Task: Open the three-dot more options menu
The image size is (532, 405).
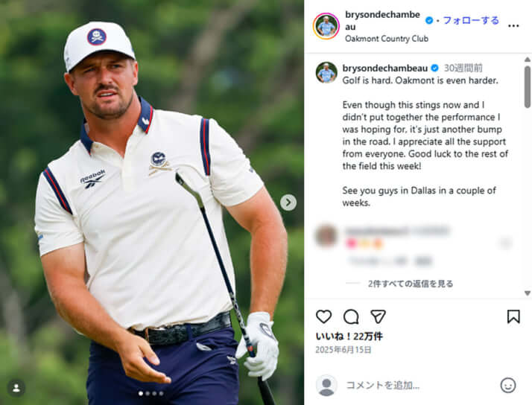Action: click(513, 26)
